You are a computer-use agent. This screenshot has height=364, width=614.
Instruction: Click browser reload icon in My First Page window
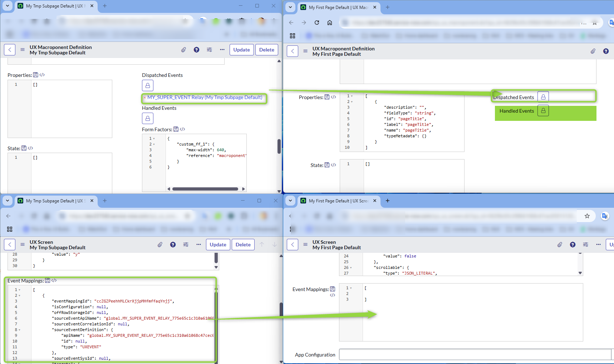click(x=317, y=23)
